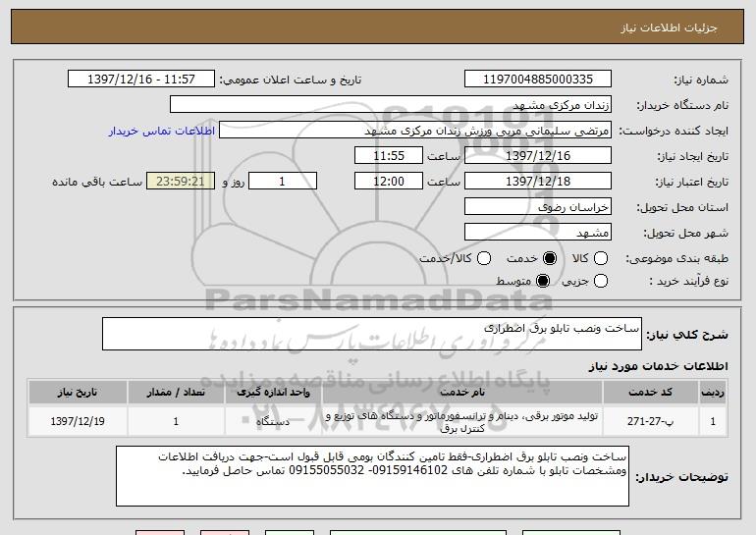The width and height of the screenshot is (756, 535).
Task: Click the ردیف column header
Action: pos(713,393)
